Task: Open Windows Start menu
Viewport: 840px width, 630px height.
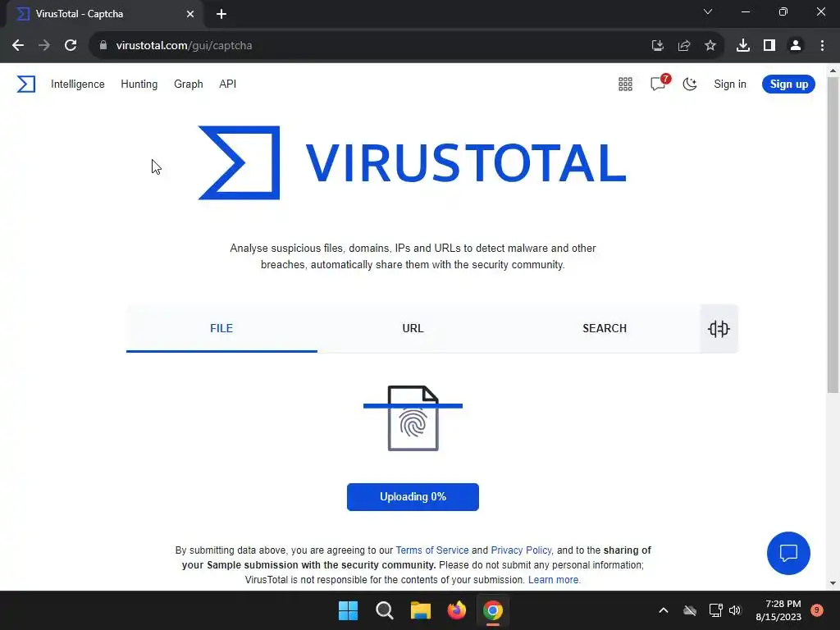Action: pos(348,610)
